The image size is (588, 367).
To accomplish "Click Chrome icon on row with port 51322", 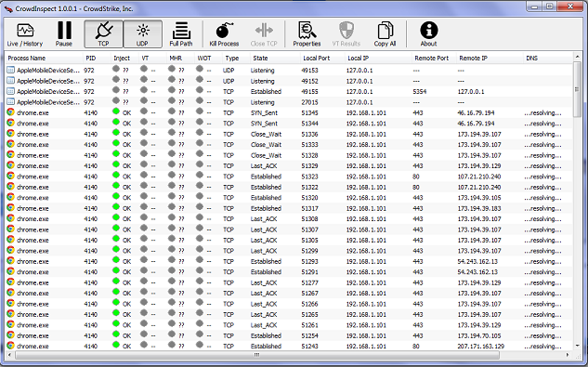I will click(10, 186).
